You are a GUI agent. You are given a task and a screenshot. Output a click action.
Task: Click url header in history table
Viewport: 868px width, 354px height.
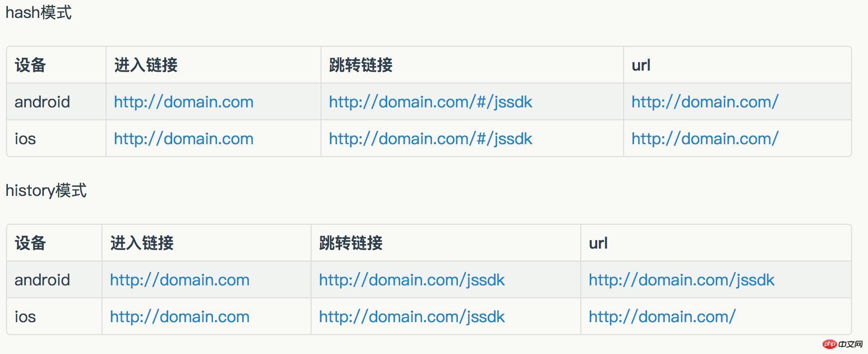pyautogui.click(x=598, y=243)
